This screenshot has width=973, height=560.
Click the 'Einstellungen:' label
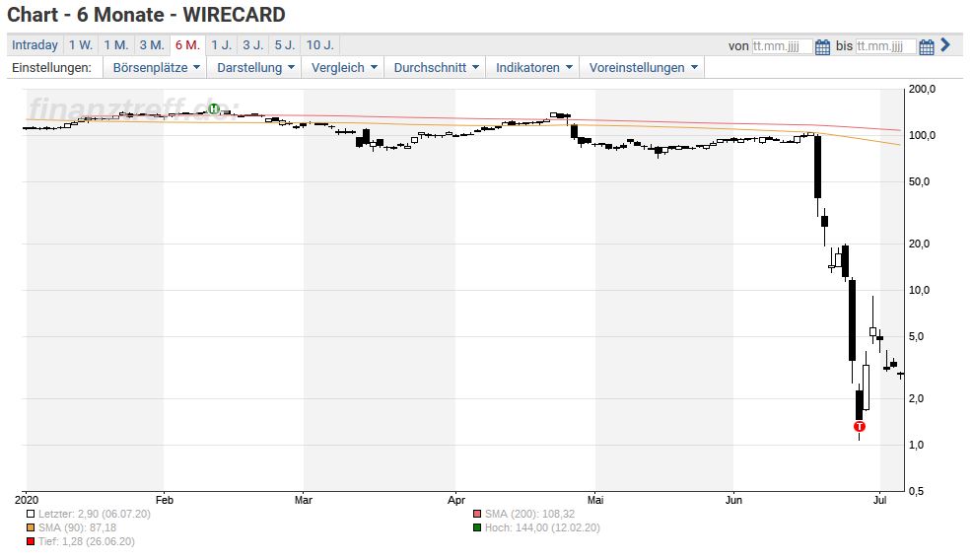click(51, 68)
